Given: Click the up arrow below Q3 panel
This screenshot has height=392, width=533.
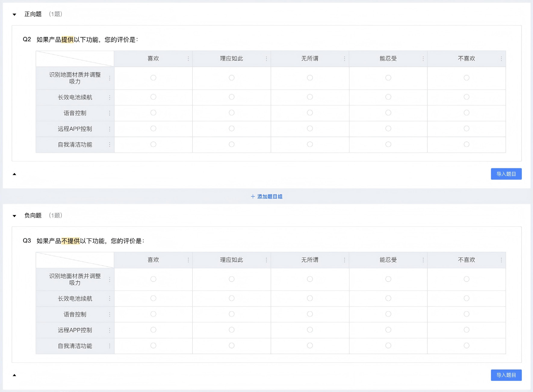Looking at the screenshot, I should coord(14,375).
